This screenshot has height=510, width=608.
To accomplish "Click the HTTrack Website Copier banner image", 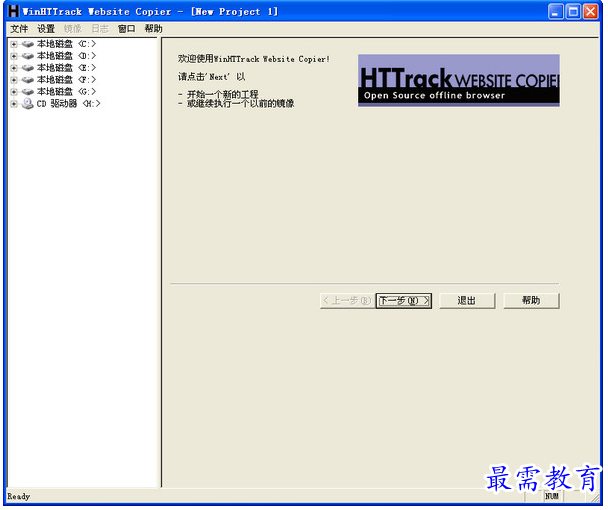I will coord(459,81).
